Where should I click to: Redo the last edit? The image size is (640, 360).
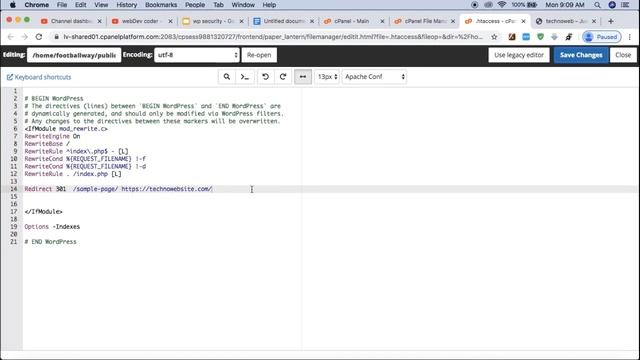[283, 77]
